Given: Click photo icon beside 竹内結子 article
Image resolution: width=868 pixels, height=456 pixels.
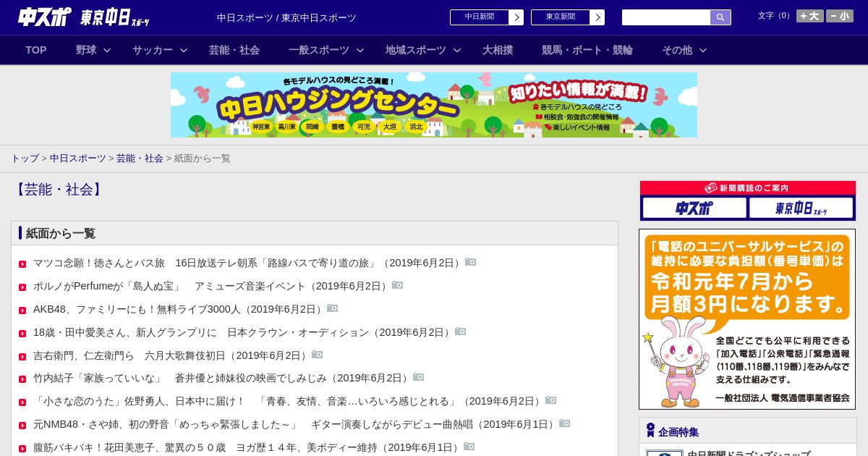Looking at the screenshot, I should pos(418,378).
